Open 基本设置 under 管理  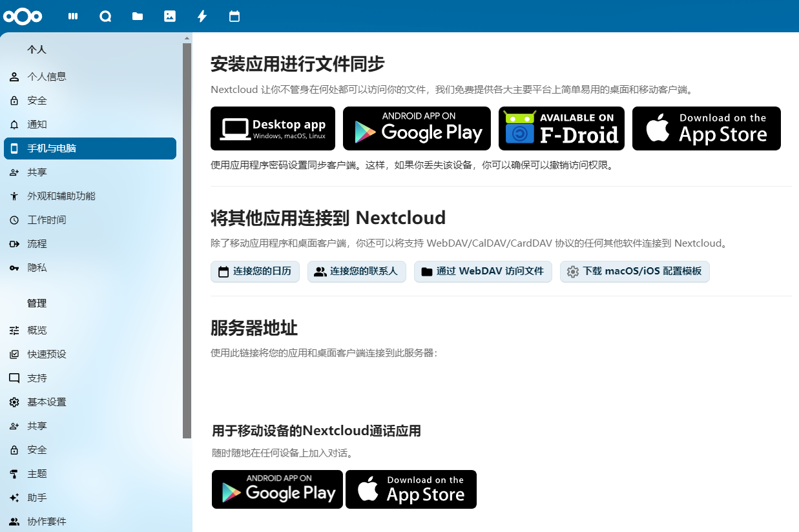[47, 402]
